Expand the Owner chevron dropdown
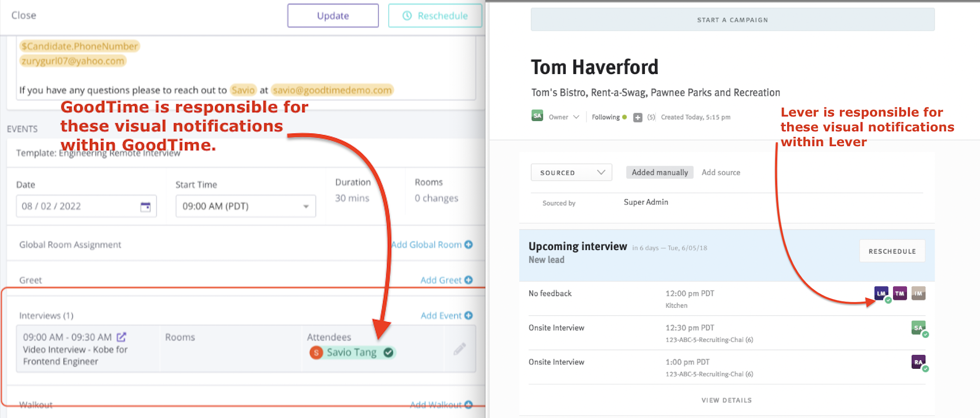The height and width of the screenshot is (418, 980). click(x=576, y=117)
